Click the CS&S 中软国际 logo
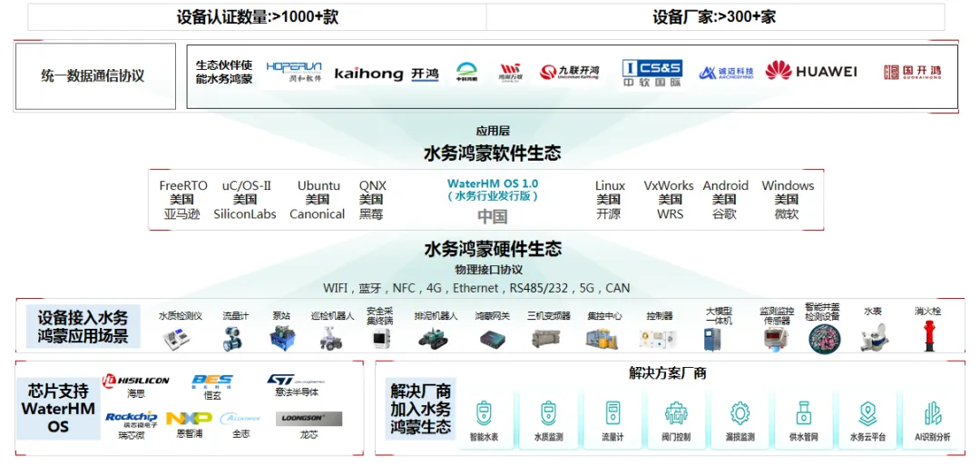Screen dimensions: 980x466 [x=652, y=74]
